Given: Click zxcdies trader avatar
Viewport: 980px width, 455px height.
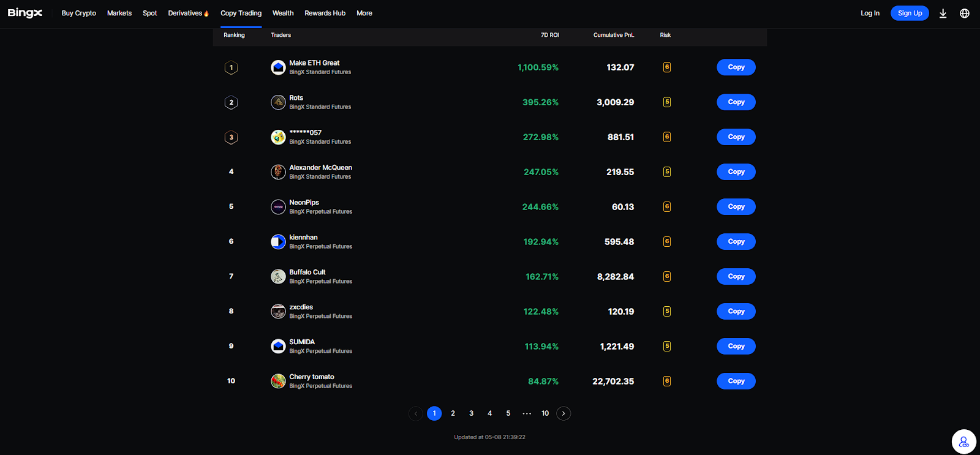Looking at the screenshot, I should pyautogui.click(x=278, y=312).
